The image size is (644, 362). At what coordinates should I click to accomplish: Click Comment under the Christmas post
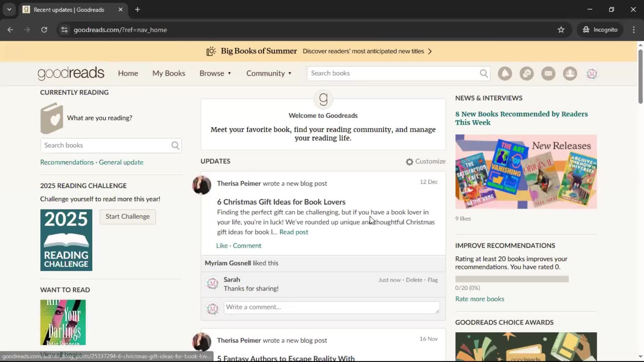point(247,246)
